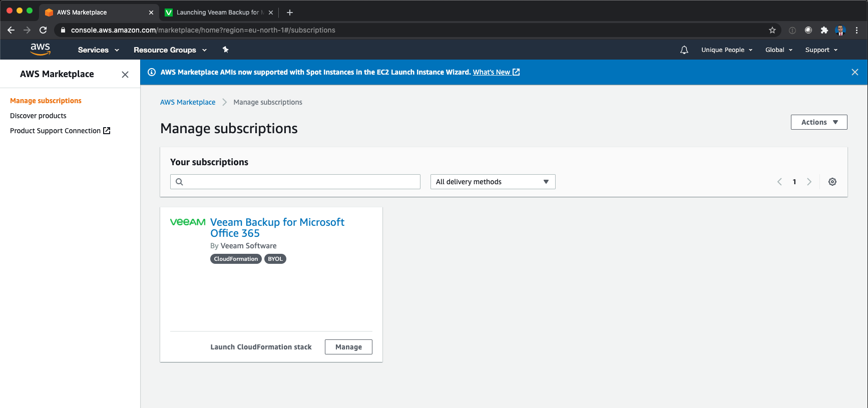Viewport: 868px width, 408px height.
Task: Click the site lock icon in address bar
Action: 63,30
